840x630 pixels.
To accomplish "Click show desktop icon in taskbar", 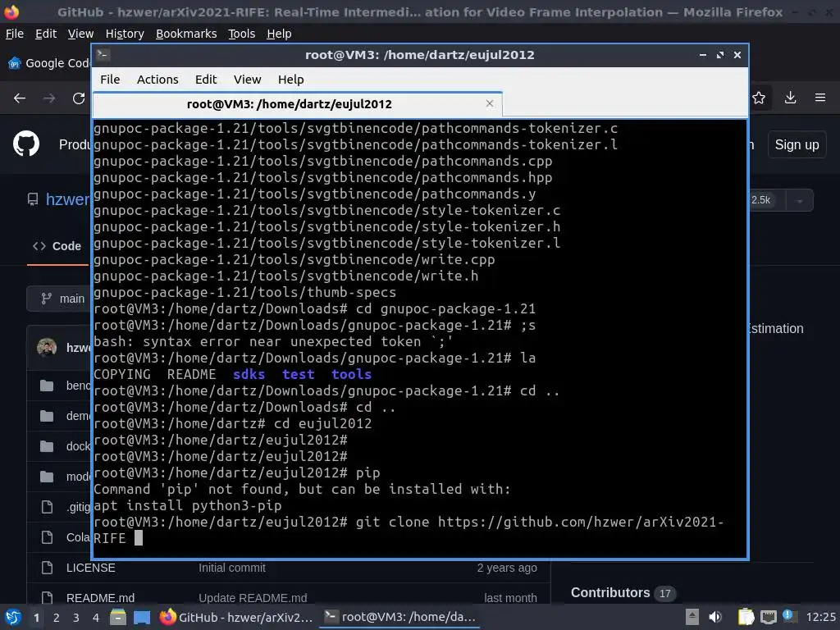I will tap(142, 617).
